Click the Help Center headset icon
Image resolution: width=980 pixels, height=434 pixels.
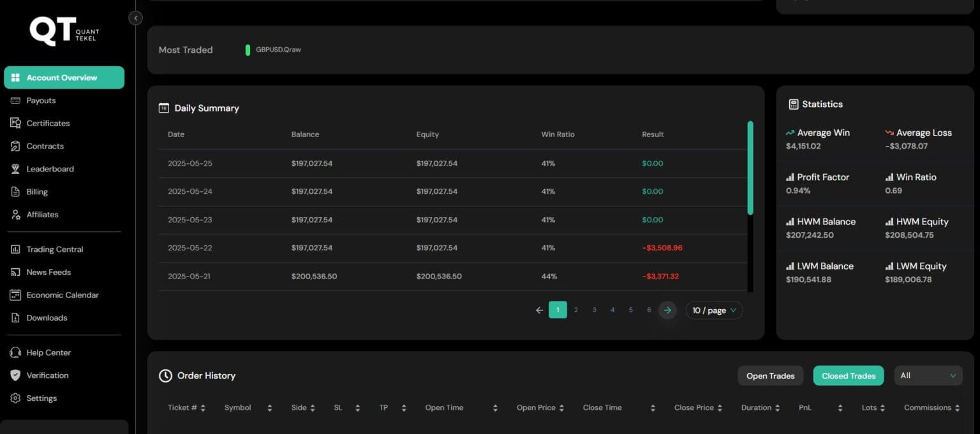pyautogui.click(x=15, y=352)
